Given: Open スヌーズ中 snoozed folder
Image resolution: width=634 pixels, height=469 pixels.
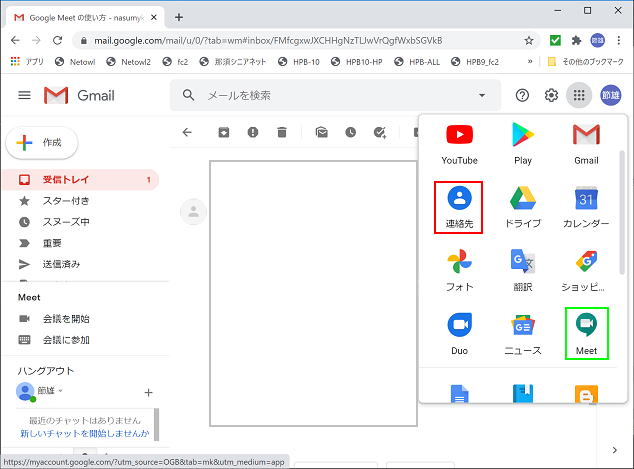Looking at the screenshot, I should pos(66,222).
